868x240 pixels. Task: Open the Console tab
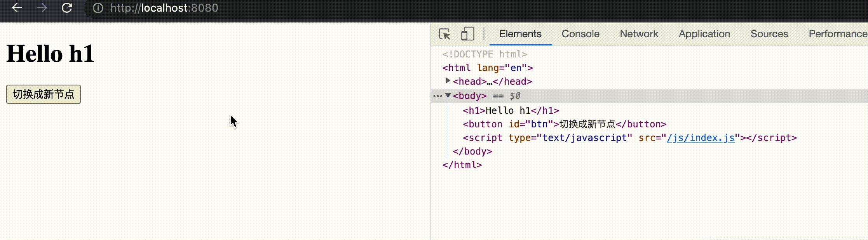pyautogui.click(x=580, y=34)
